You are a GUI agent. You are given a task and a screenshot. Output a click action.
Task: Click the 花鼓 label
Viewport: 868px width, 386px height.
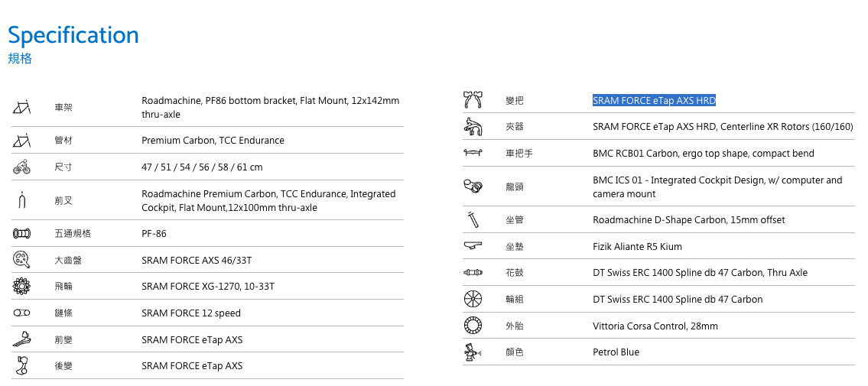click(x=515, y=273)
